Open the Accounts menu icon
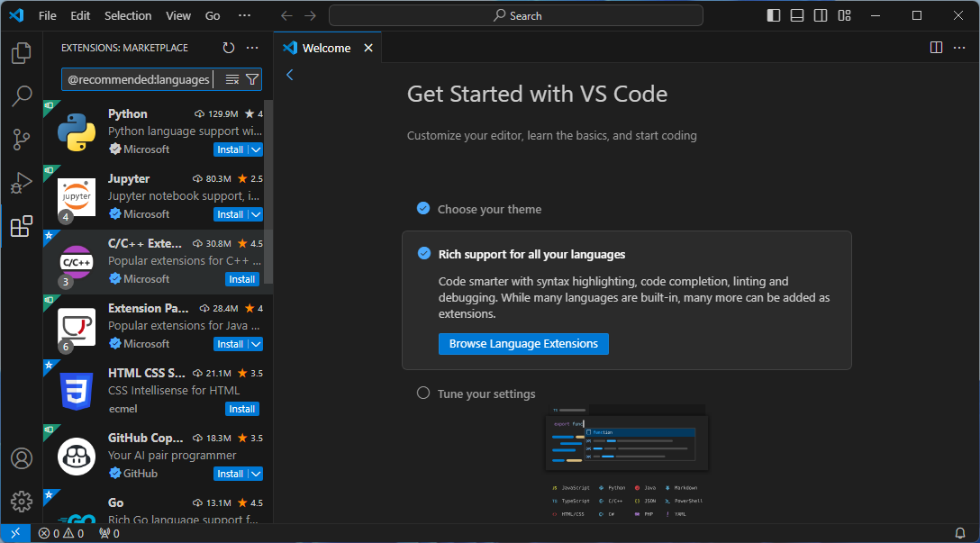Image resolution: width=980 pixels, height=543 pixels. (22, 458)
